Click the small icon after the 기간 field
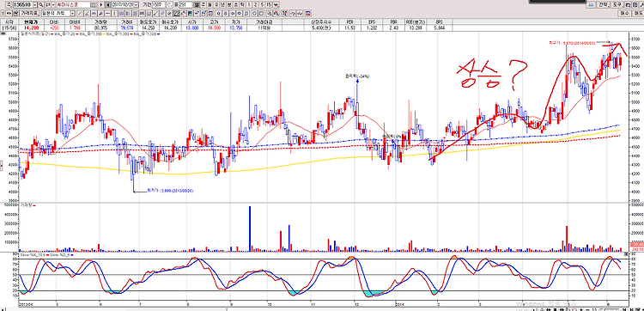 tap(170, 4)
